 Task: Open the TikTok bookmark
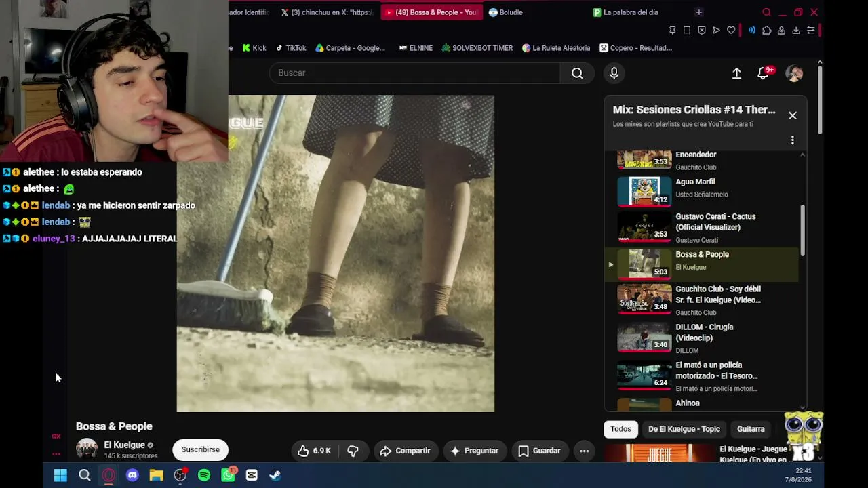coord(290,48)
